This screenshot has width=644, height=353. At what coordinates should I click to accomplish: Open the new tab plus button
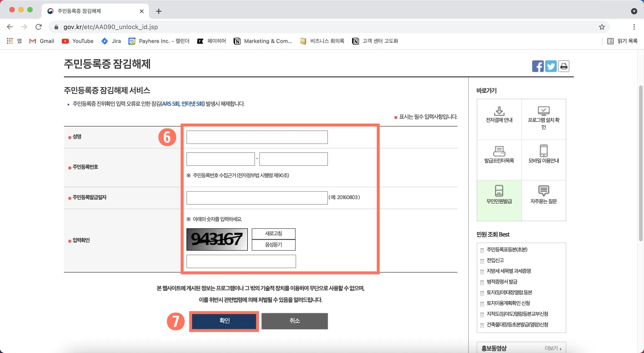[x=159, y=11]
